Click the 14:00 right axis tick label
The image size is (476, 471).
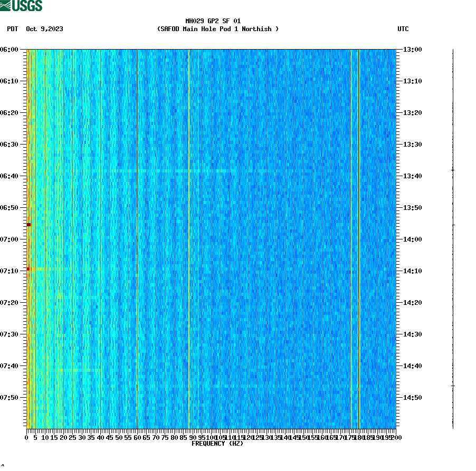pos(412,239)
